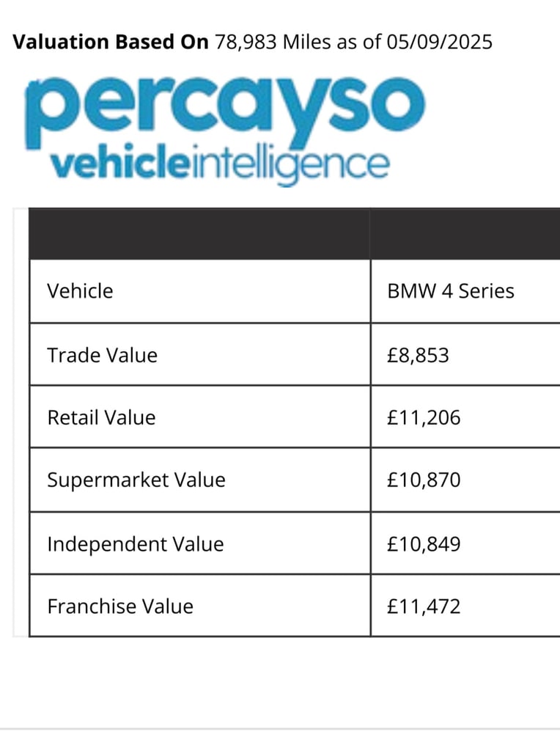560x751 pixels.
Task: Select the £11,206 retail value figure
Action: tap(424, 417)
